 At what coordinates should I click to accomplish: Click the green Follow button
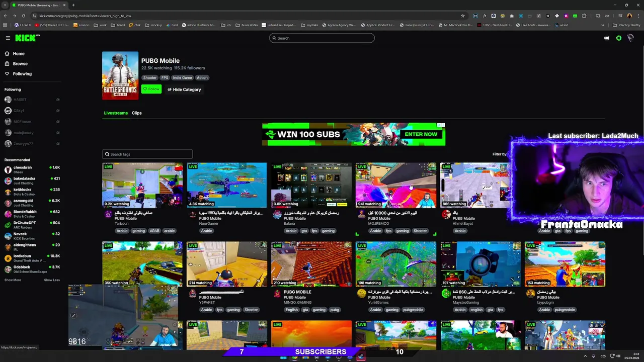(151, 89)
